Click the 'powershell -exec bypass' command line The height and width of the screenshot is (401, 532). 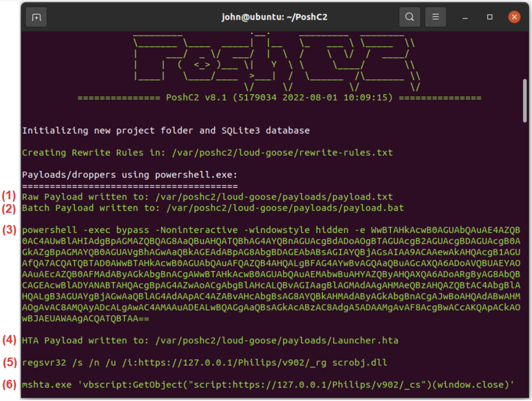pyautogui.click(x=271, y=230)
